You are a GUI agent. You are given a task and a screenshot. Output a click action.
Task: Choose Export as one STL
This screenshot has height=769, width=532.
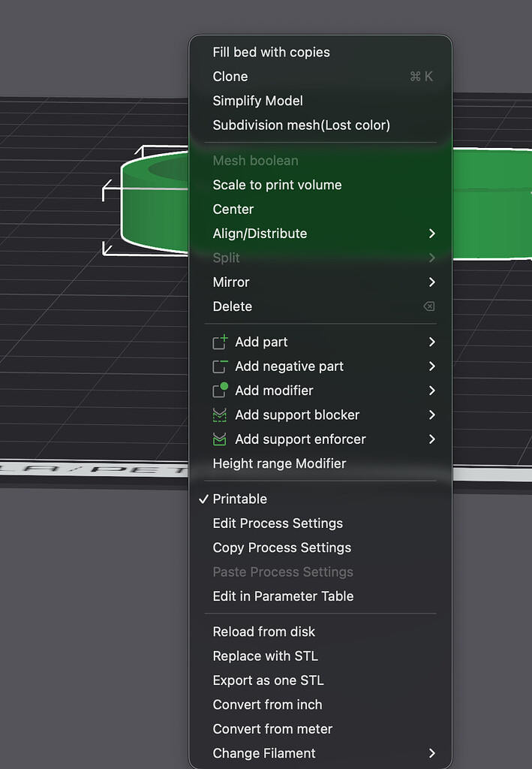(x=268, y=680)
